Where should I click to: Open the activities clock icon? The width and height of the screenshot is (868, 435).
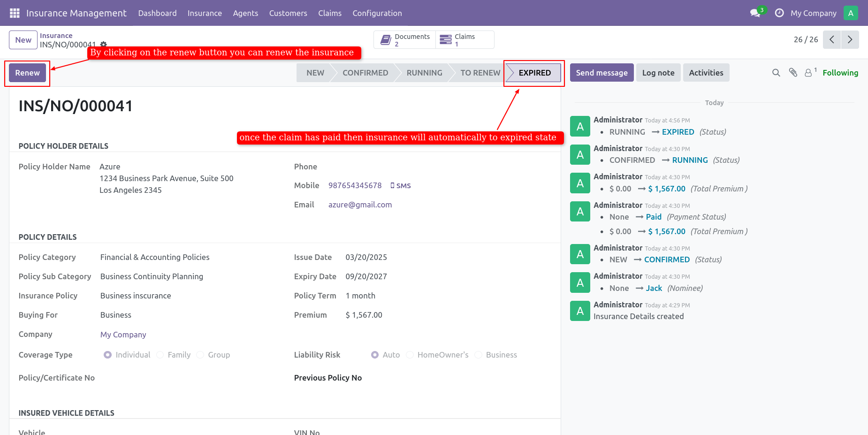click(779, 13)
